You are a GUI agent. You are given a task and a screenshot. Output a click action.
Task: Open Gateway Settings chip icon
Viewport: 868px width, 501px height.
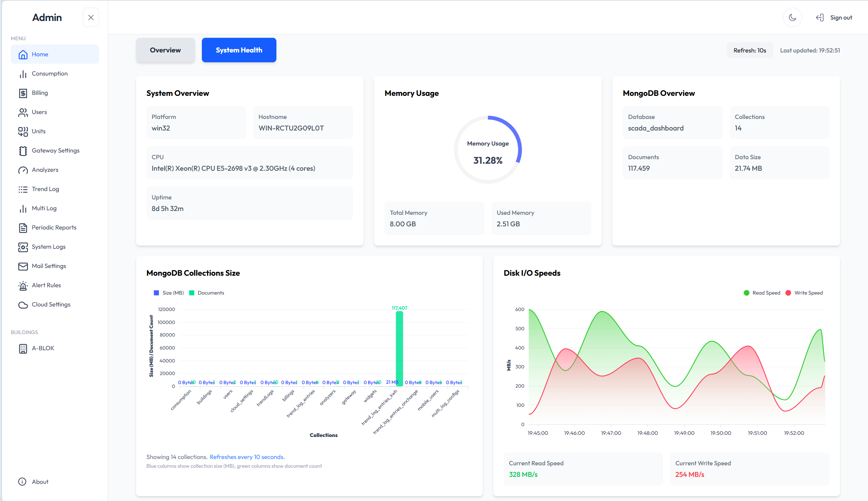click(23, 151)
